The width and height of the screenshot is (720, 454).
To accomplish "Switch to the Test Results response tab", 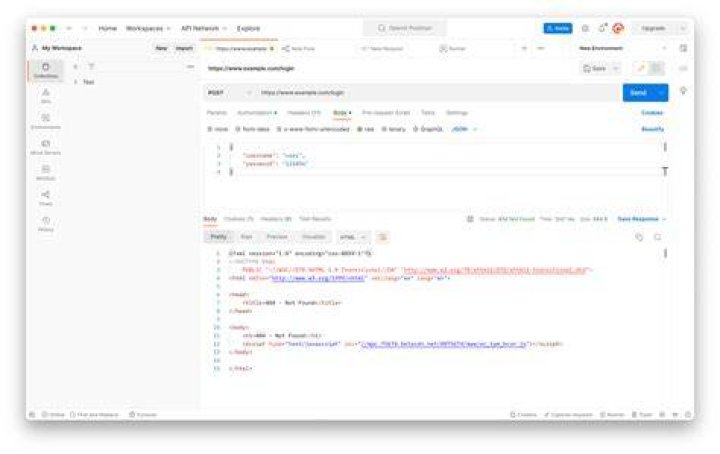I will [x=315, y=219].
